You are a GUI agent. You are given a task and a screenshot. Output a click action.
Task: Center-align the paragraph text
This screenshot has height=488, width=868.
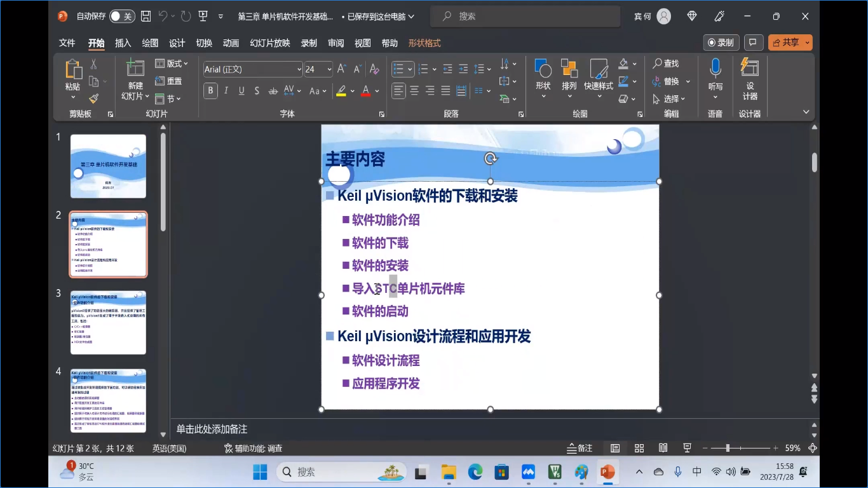[414, 91]
